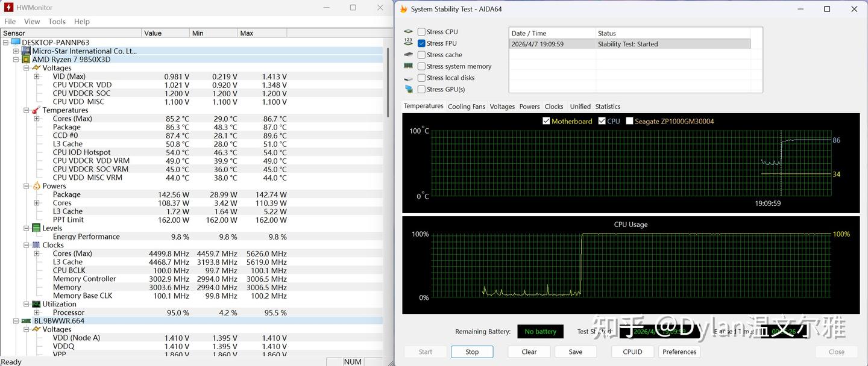
Task: Enable the Stress cache checkbox
Action: click(x=421, y=55)
